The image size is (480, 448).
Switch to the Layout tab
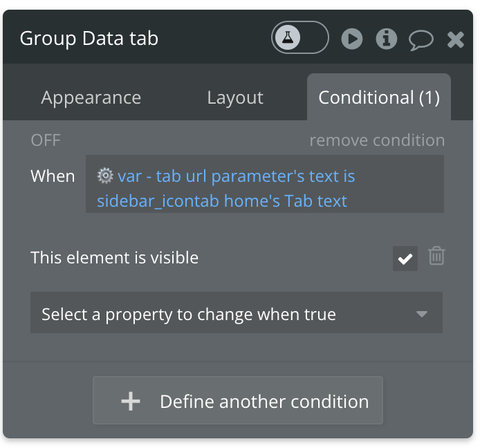coord(235,97)
